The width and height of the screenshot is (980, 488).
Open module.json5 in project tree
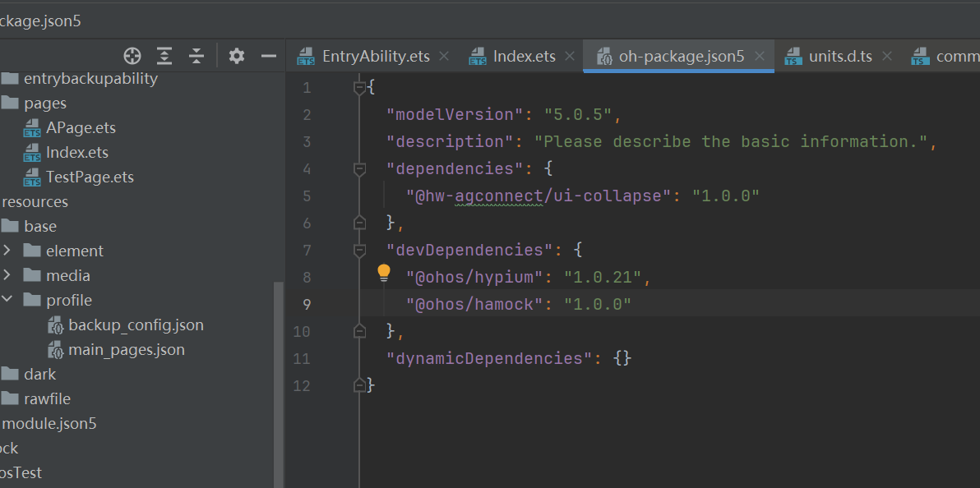[49, 424]
